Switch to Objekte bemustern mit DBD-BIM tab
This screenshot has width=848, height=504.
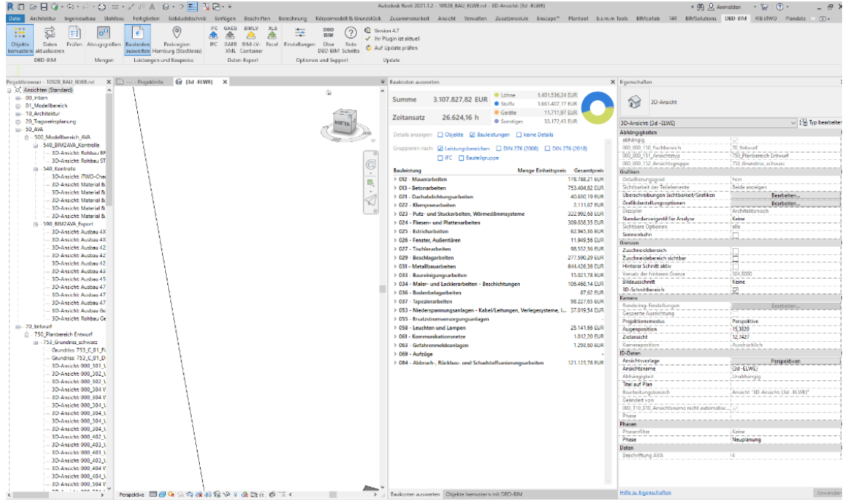[x=484, y=494]
